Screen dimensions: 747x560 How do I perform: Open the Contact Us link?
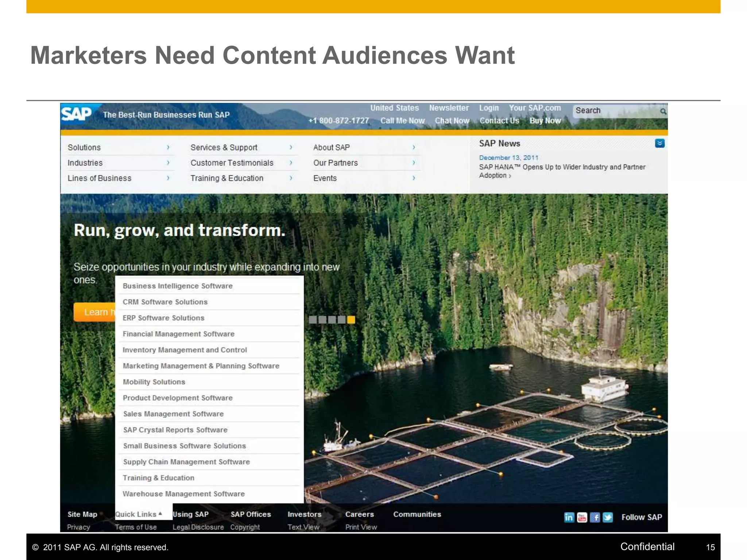coord(499,121)
